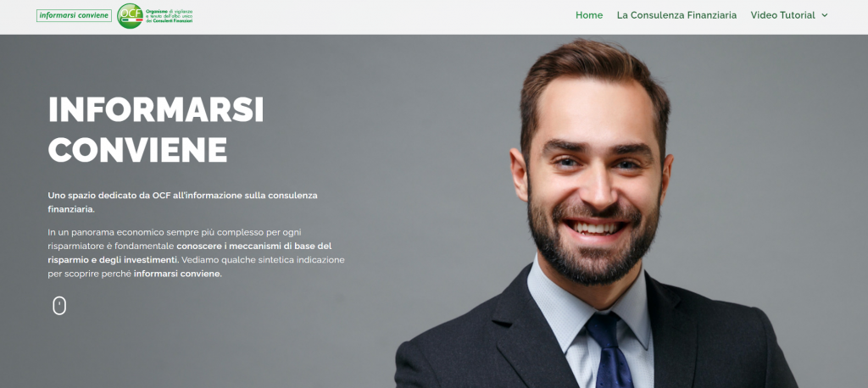Viewport: 868px width, 388px height.
Task: Click 'Vediamo qualche sintetica indicazione' sentence
Action: [263, 259]
